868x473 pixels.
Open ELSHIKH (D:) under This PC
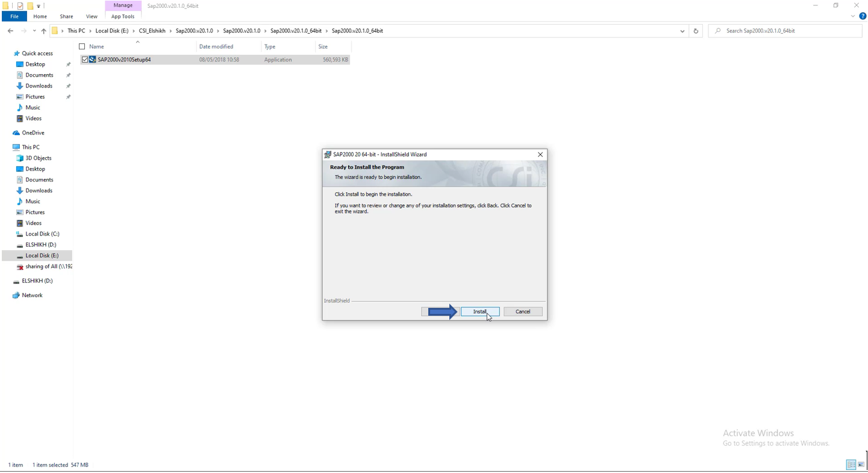tap(40, 245)
